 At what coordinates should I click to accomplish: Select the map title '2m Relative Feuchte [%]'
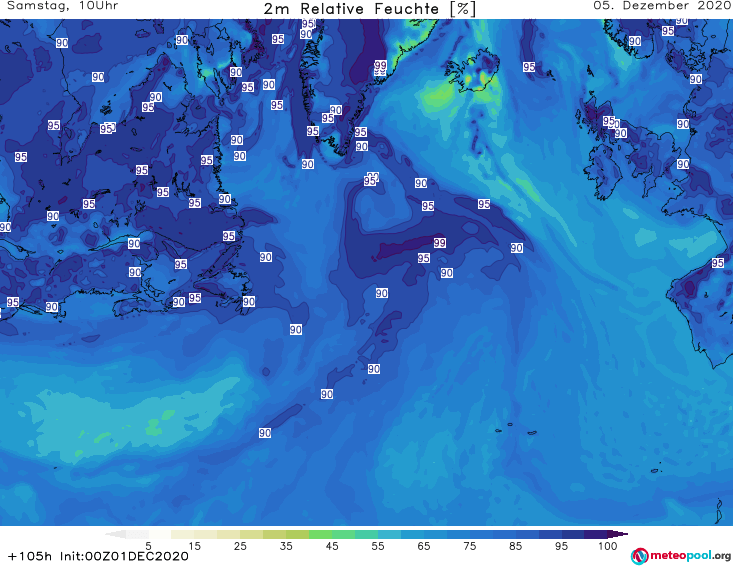[370, 9]
